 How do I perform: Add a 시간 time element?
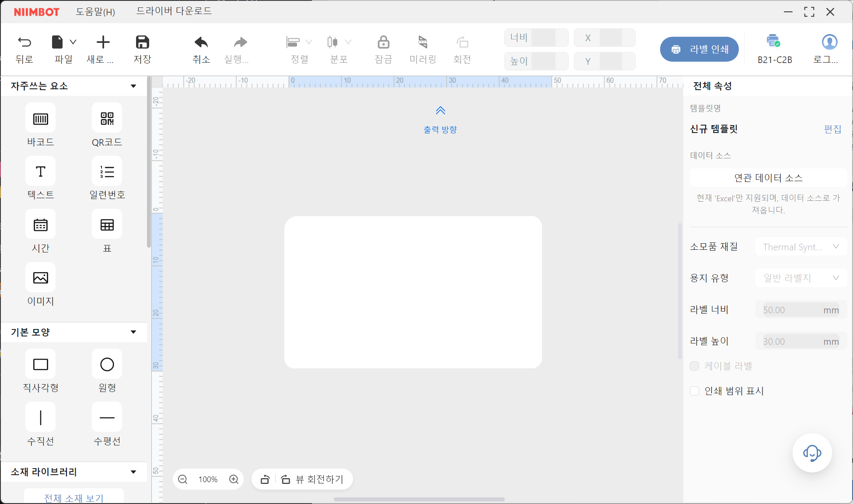40,224
